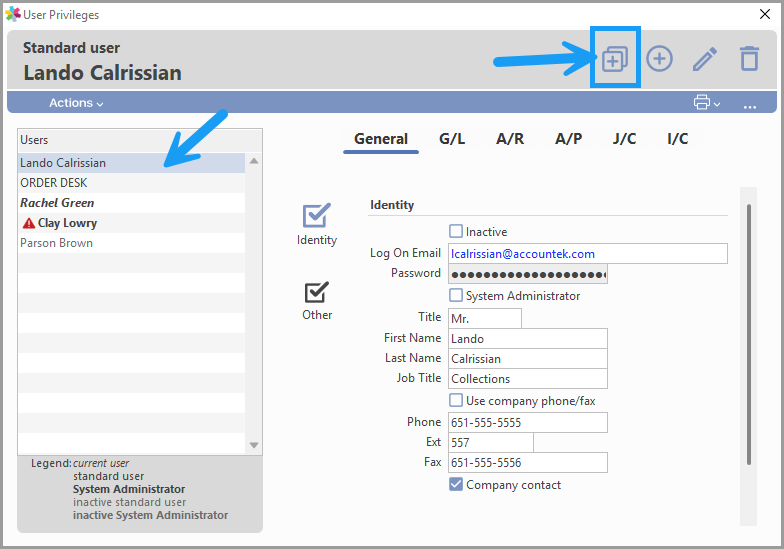Click the trash delete icon

tap(749, 58)
